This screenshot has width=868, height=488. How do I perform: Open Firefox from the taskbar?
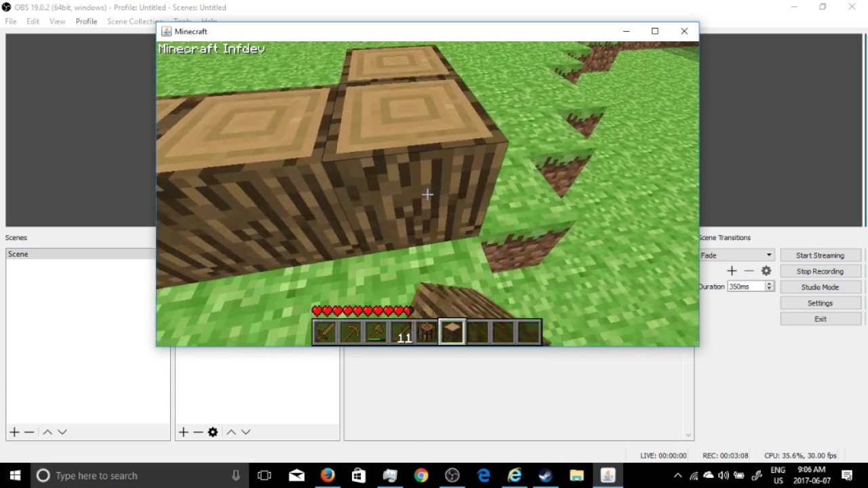[328, 475]
